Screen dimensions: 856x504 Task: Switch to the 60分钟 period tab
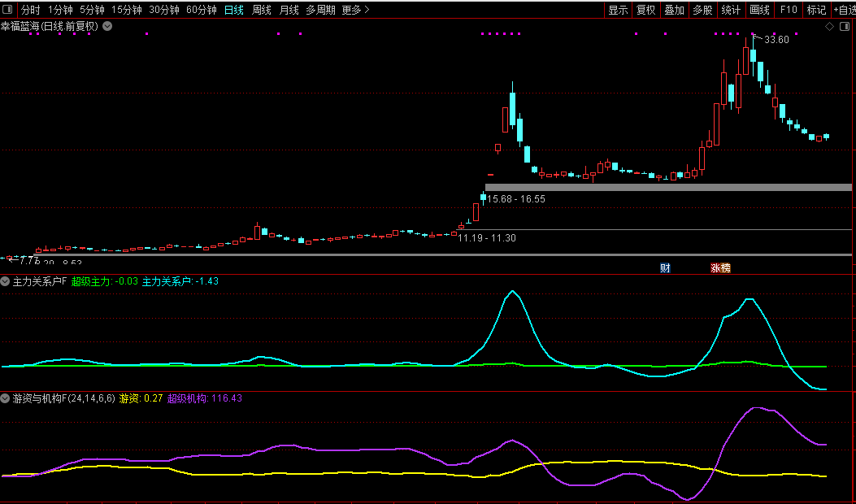point(201,10)
